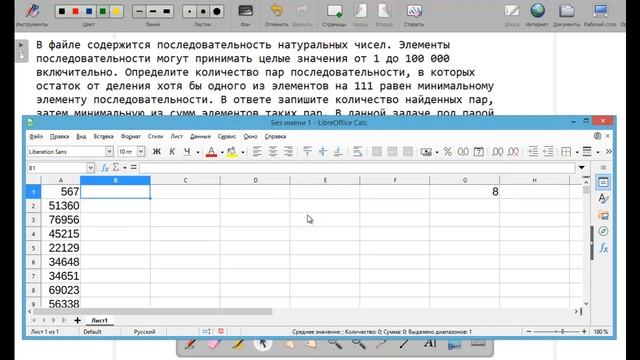The height and width of the screenshot is (360, 640).
Task: Open the Документы folder icon
Action: [567, 11]
